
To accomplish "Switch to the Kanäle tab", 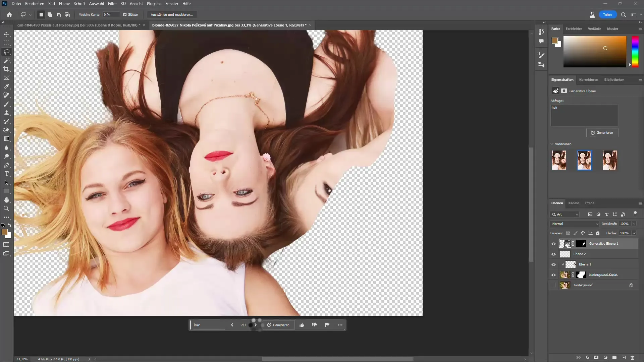I will [573, 203].
